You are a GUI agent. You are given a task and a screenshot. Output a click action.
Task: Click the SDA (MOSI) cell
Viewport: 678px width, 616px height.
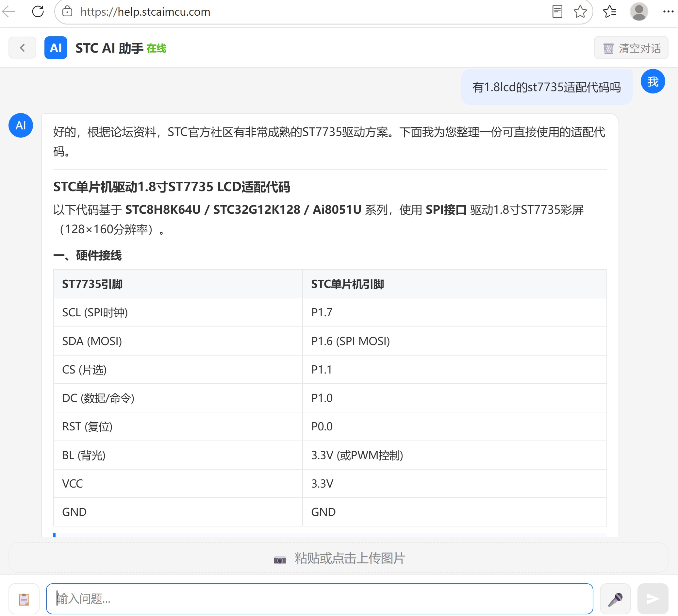point(178,341)
